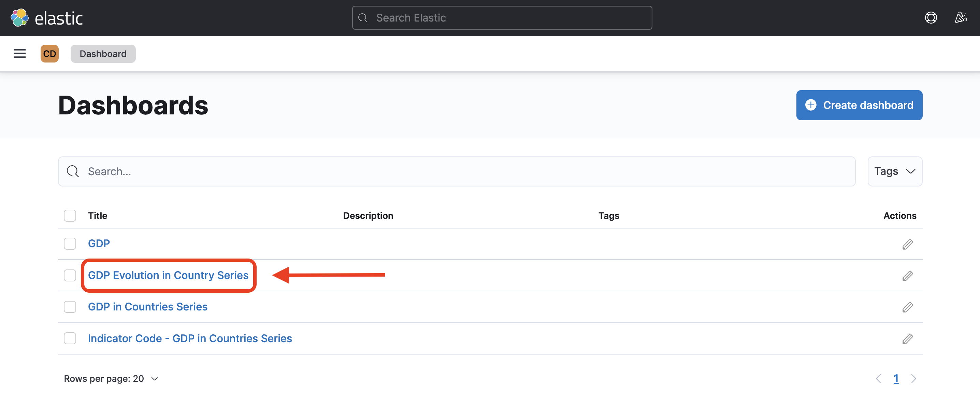Open GDP in Countries Series dashboard
This screenshot has height=403, width=980.
(x=148, y=307)
